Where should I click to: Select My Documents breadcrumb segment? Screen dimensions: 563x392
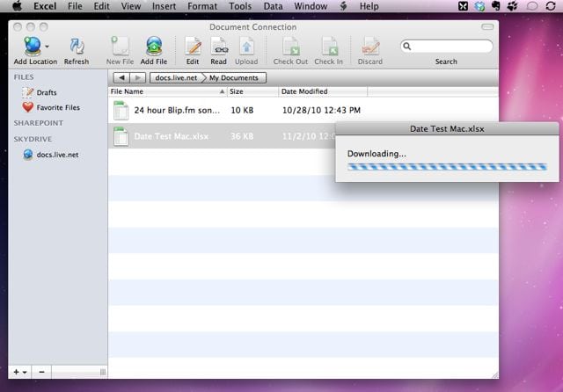click(234, 78)
